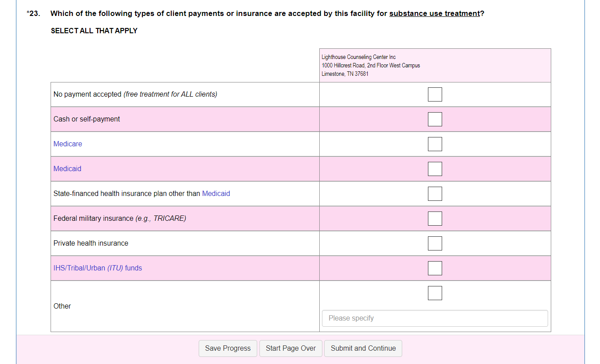Tick Federal military insurance (TRICARE) checkbox

(435, 219)
